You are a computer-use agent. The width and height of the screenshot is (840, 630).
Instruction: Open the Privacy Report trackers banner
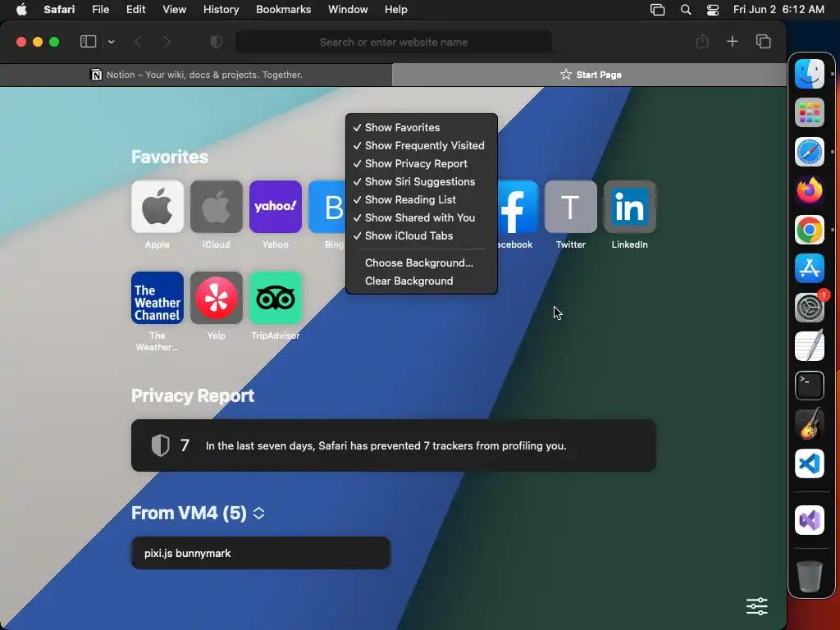[x=394, y=445]
